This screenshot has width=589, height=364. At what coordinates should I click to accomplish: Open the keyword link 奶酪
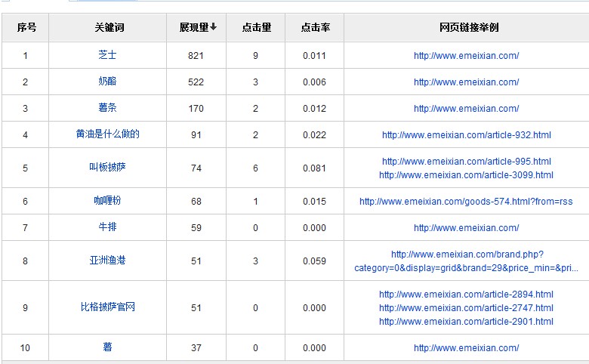pyautogui.click(x=107, y=82)
